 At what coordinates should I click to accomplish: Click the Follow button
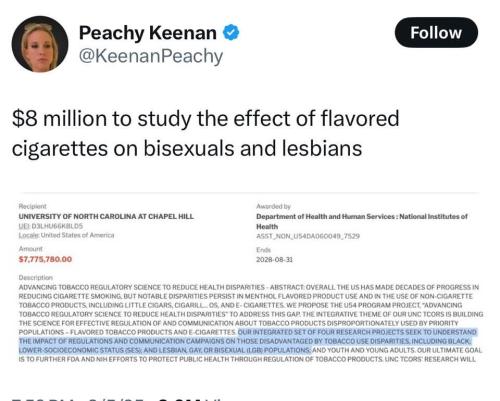point(436,32)
